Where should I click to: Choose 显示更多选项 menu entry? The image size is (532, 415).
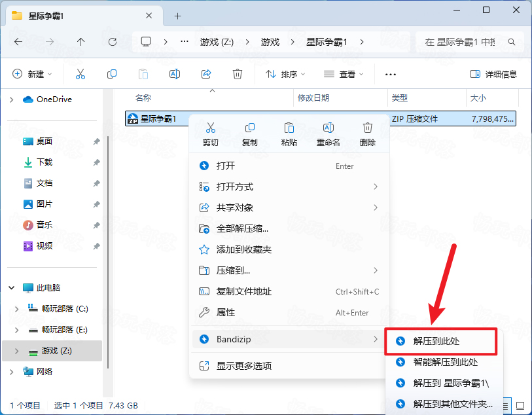point(289,366)
